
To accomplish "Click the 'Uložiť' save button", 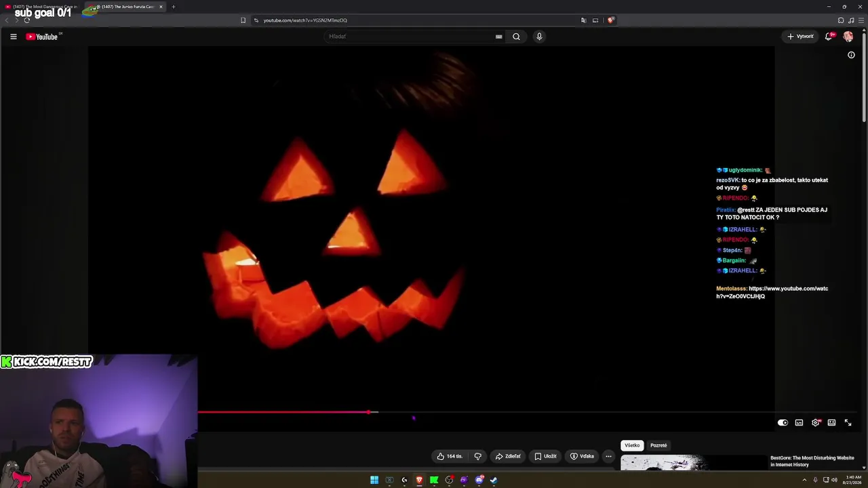I will pyautogui.click(x=545, y=456).
